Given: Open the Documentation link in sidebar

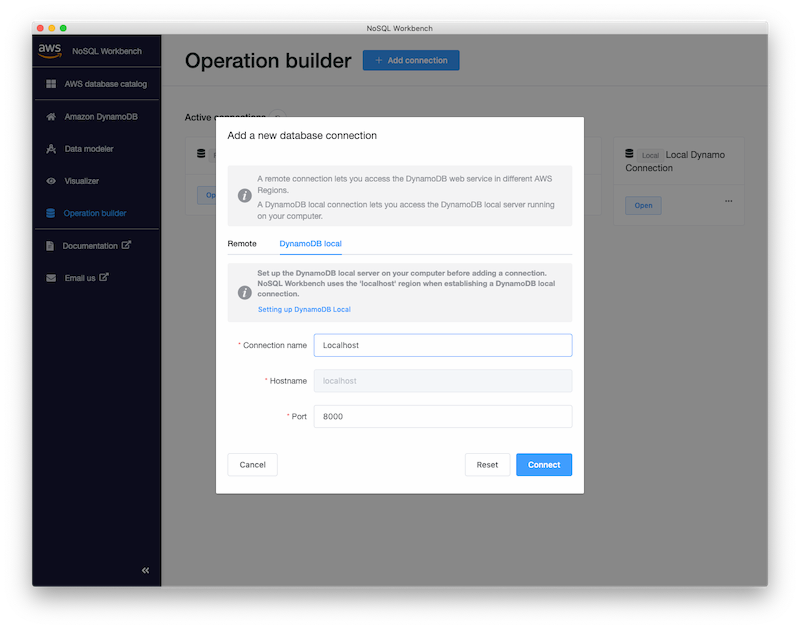Looking at the screenshot, I should coord(97,246).
